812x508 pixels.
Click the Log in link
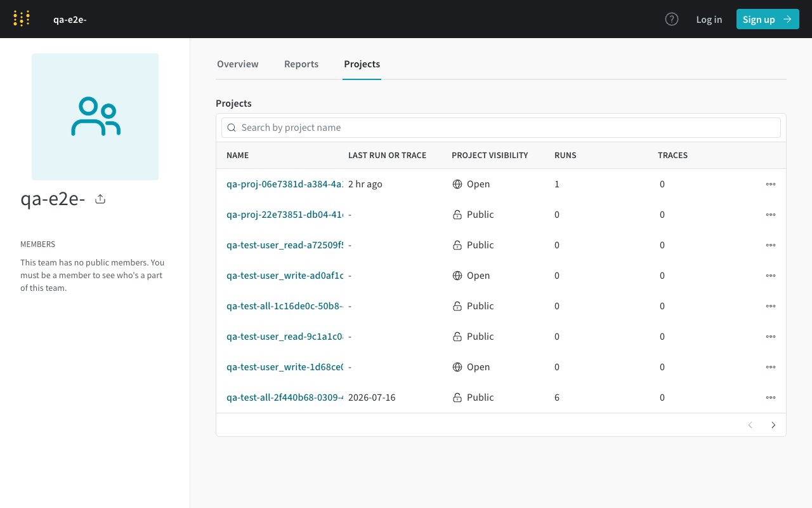(709, 19)
